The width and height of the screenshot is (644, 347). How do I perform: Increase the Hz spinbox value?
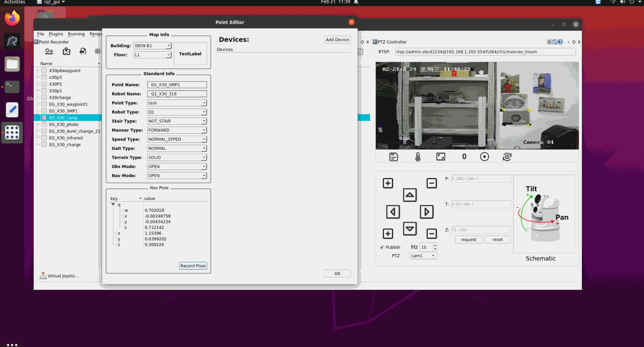[435, 245]
